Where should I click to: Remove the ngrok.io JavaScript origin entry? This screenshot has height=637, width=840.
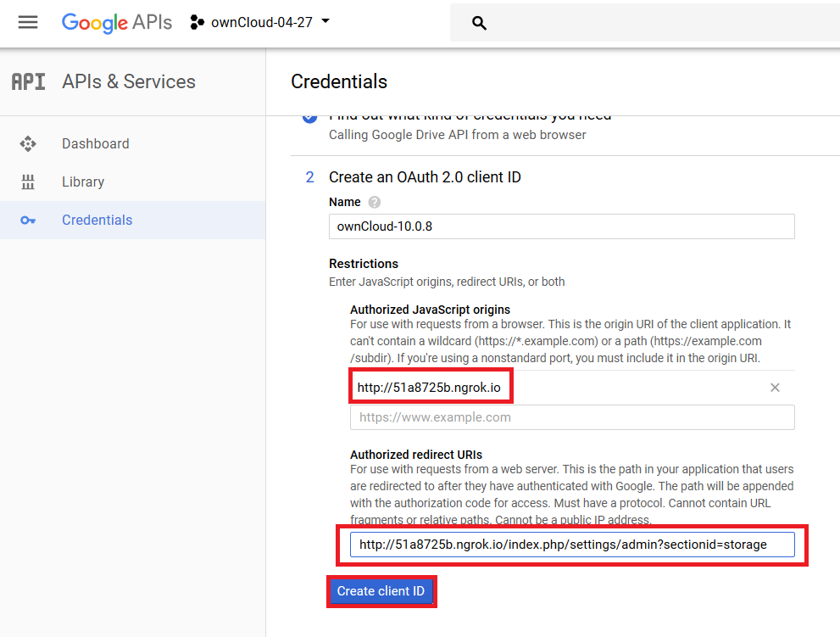774,388
